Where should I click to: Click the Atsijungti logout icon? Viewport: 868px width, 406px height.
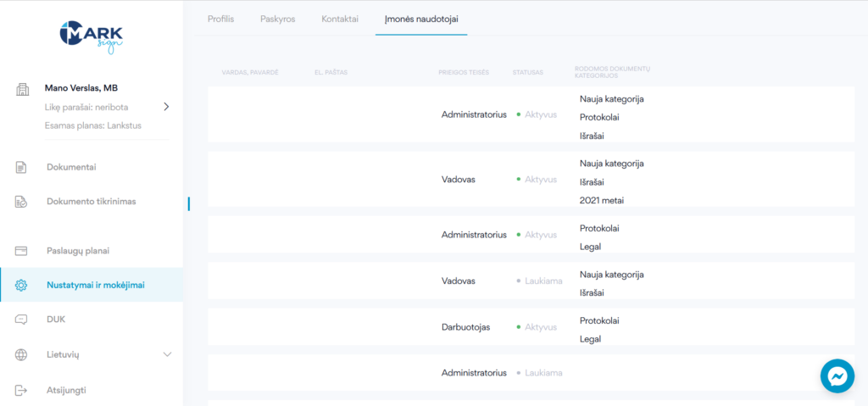tap(22, 390)
